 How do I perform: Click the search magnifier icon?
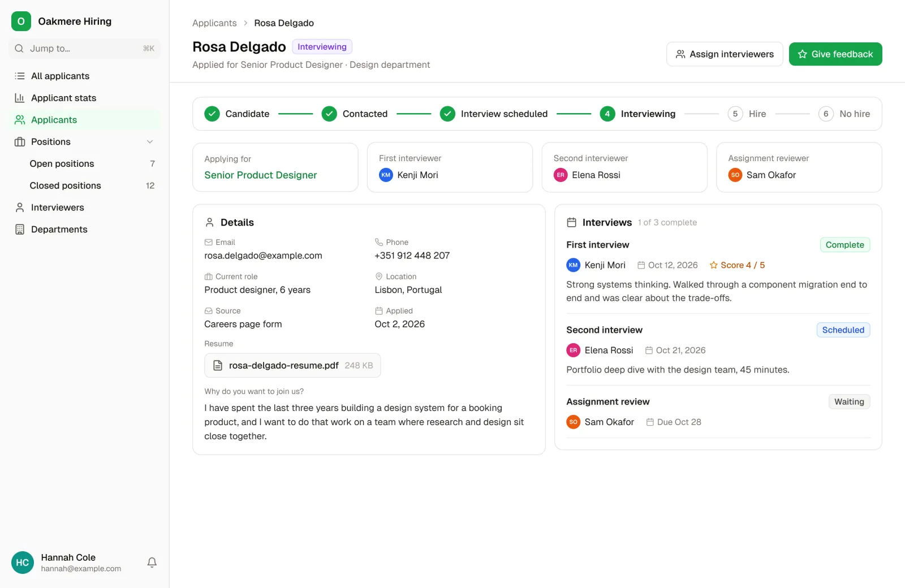(19, 49)
